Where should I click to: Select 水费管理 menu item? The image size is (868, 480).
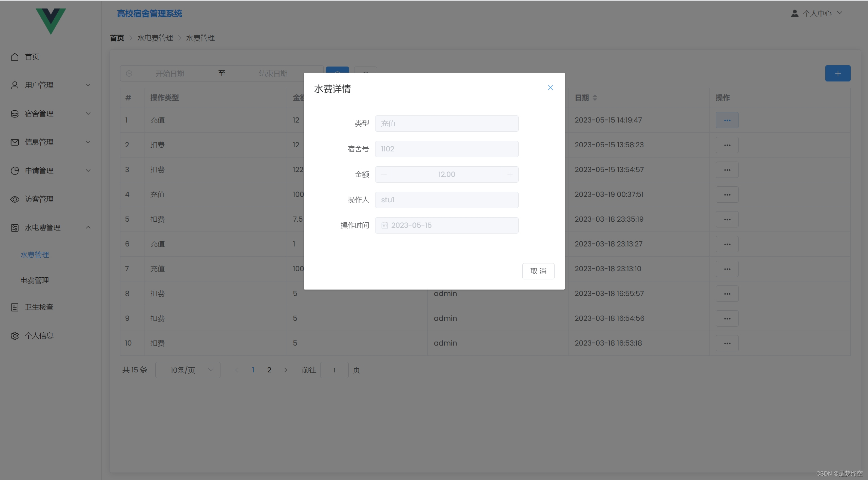[x=35, y=255]
